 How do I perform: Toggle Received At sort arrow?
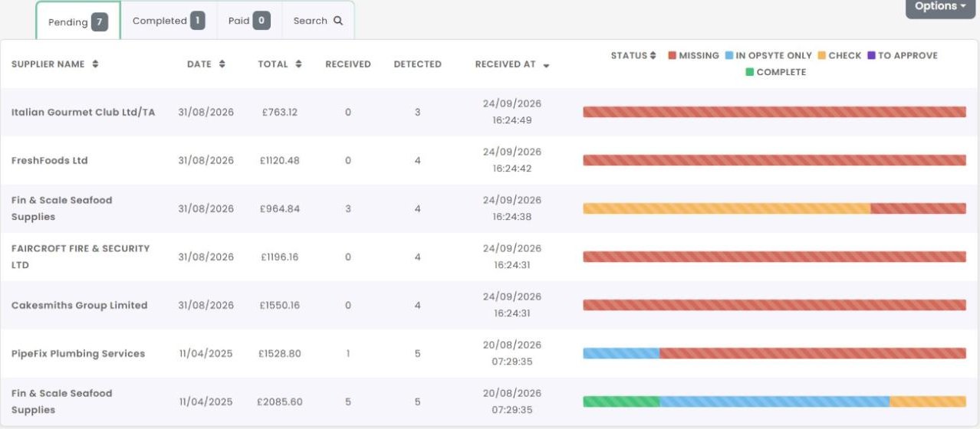(x=546, y=66)
